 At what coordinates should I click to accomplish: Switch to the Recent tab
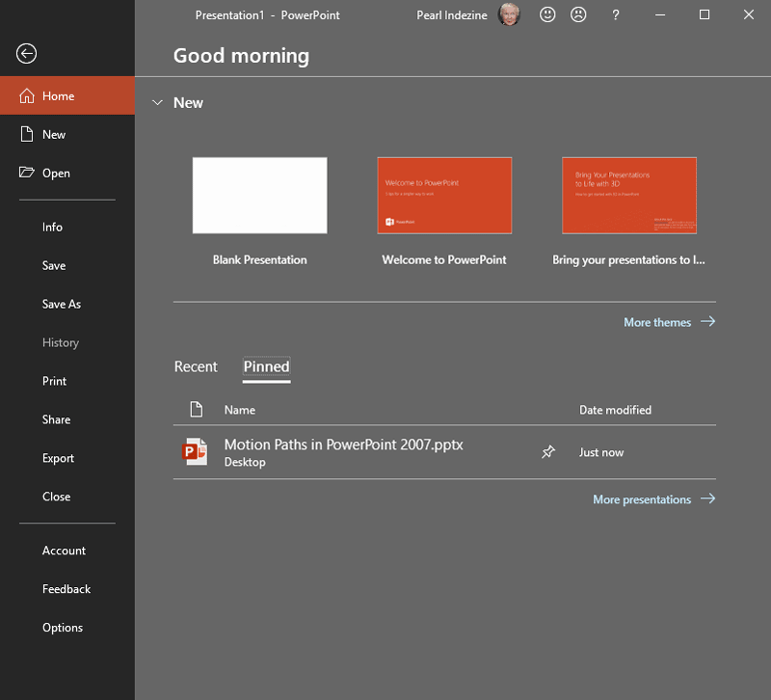(x=197, y=367)
